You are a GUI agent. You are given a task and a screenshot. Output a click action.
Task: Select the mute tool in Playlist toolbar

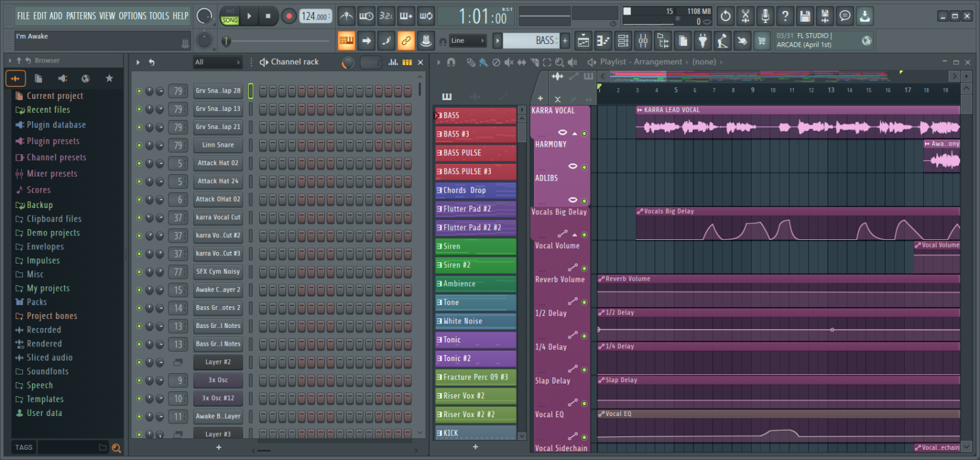pos(509,62)
